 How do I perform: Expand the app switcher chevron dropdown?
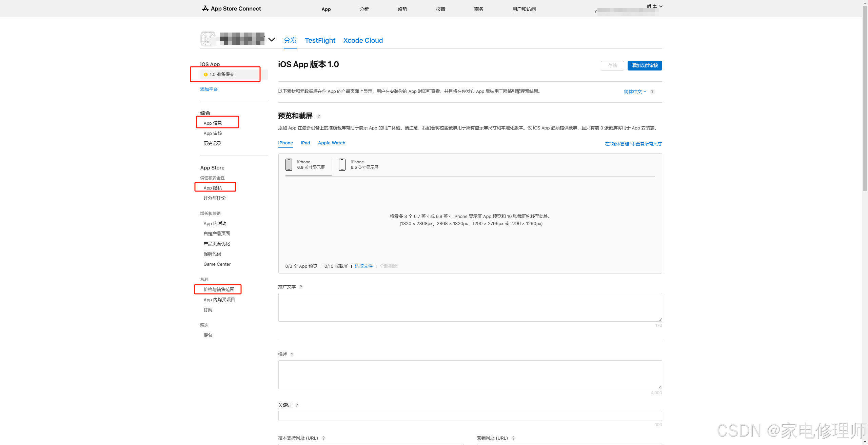(272, 40)
